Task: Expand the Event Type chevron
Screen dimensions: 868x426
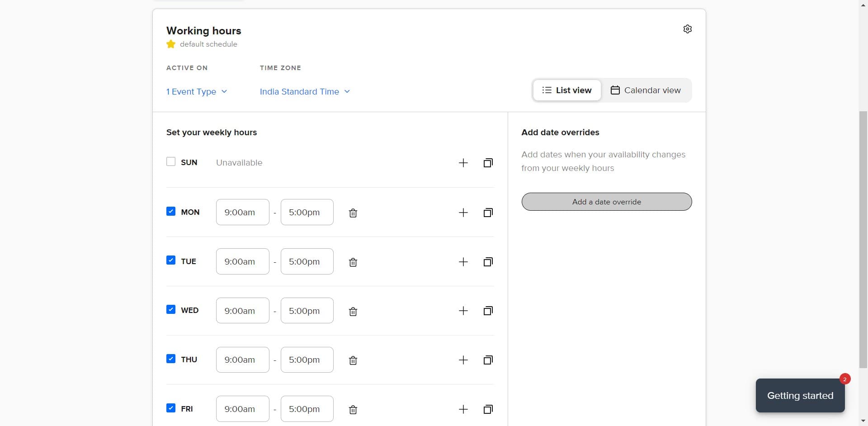Action: 224,91
